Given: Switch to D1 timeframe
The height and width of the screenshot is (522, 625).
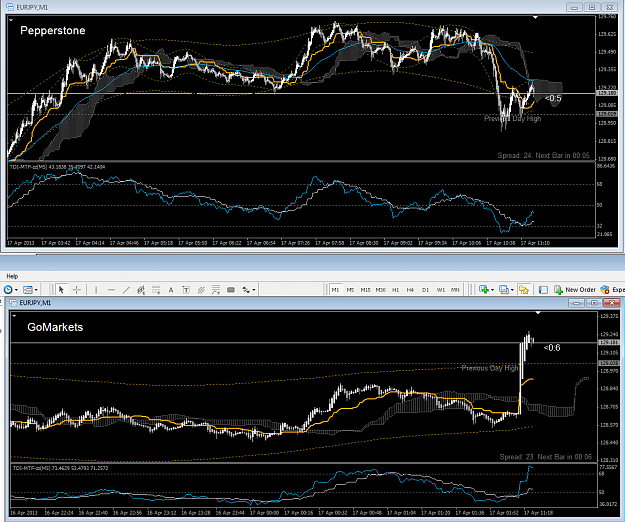Looking at the screenshot, I should (425, 290).
